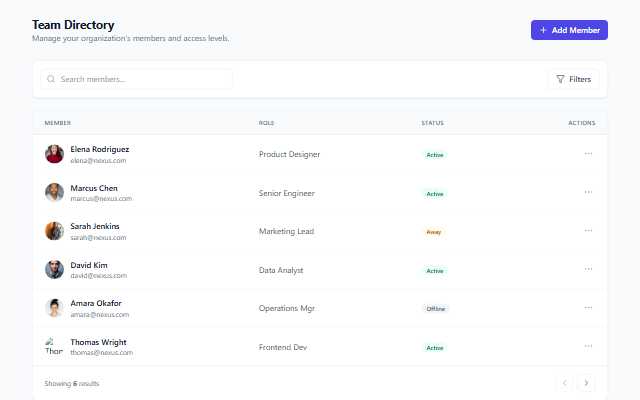This screenshot has height=400, width=640.
Task: Click Sarah Jenkins's Away status badge
Action: [433, 232]
